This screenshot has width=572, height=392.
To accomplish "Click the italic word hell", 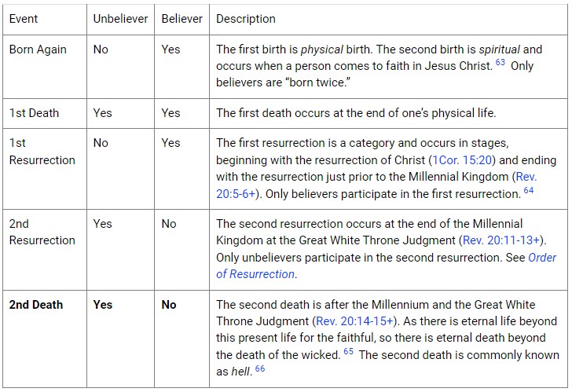I will tap(240, 372).
